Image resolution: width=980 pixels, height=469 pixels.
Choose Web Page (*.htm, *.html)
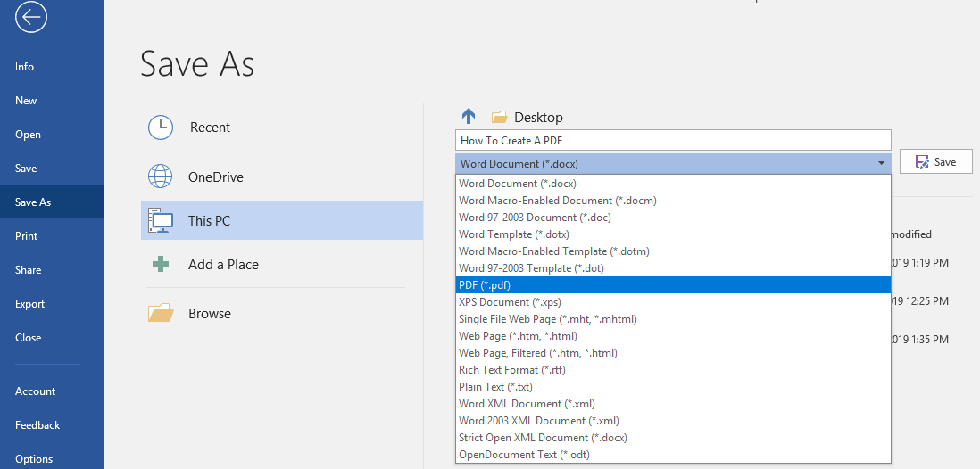673,336
